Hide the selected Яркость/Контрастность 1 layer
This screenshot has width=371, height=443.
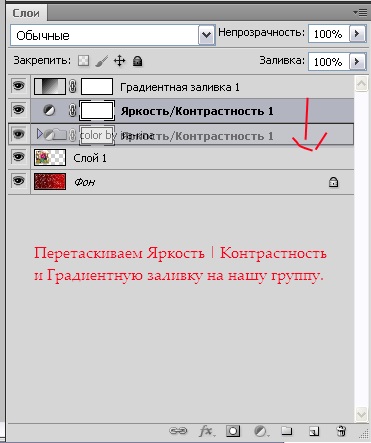click(x=19, y=110)
